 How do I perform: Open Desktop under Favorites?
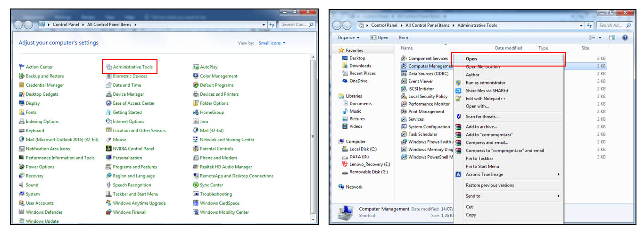tap(354, 58)
